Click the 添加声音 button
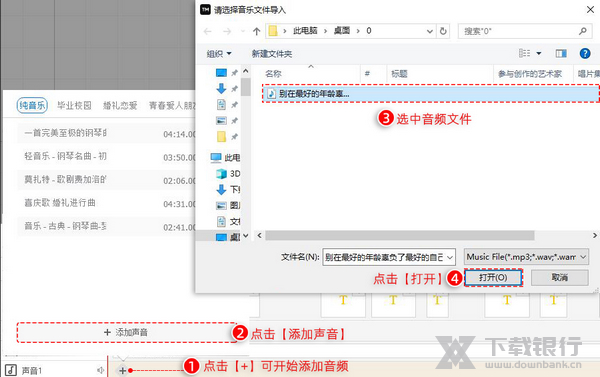600x377 pixels. (x=127, y=332)
